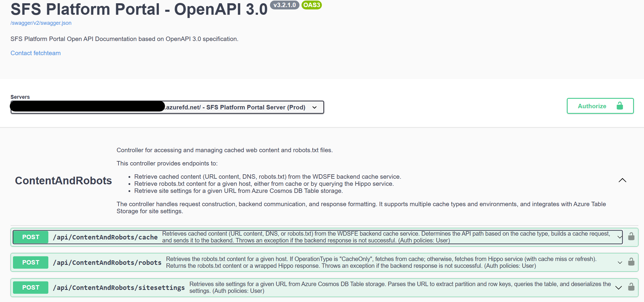644x302 pixels.
Task: Click the SFS Platform Portal - OpenAPI 3.0 title
Action: [x=139, y=9]
